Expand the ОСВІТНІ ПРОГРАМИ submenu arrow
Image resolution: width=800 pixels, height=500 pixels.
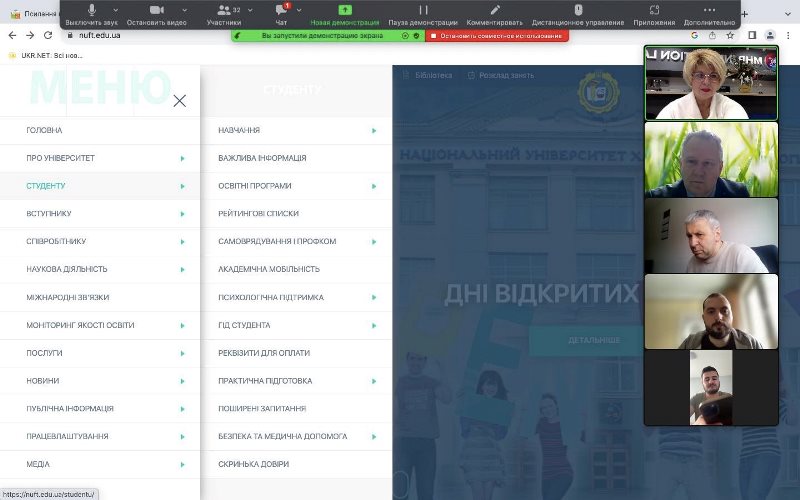click(x=374, y=186)
